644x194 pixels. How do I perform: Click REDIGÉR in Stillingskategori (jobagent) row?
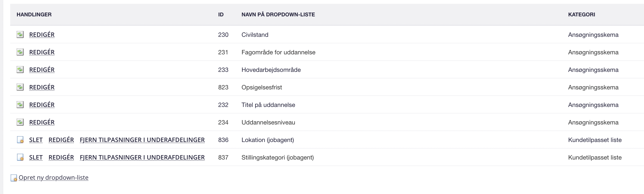click(61, 157)
